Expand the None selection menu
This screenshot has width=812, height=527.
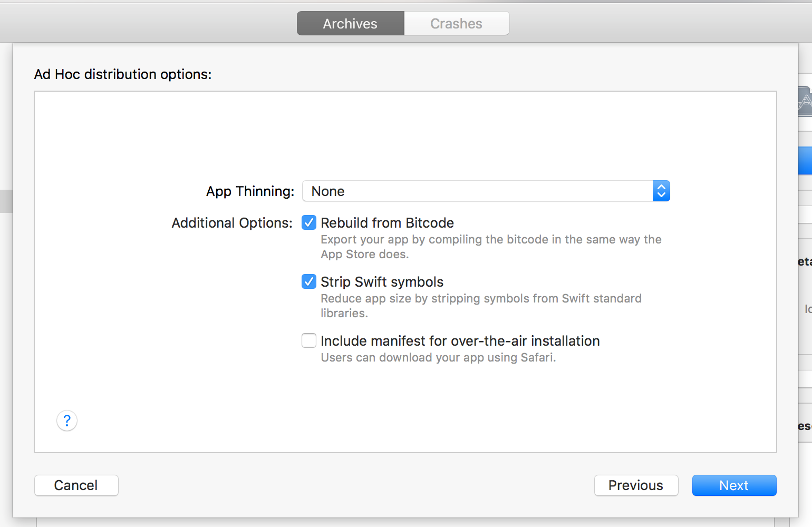tap(485, 191)
